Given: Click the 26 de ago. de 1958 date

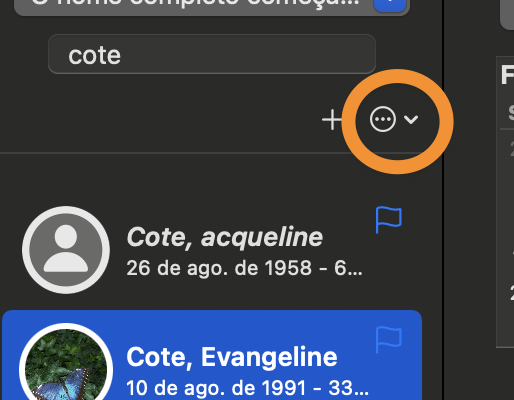Looking at the screenshot, I should [x=219, y=268].
